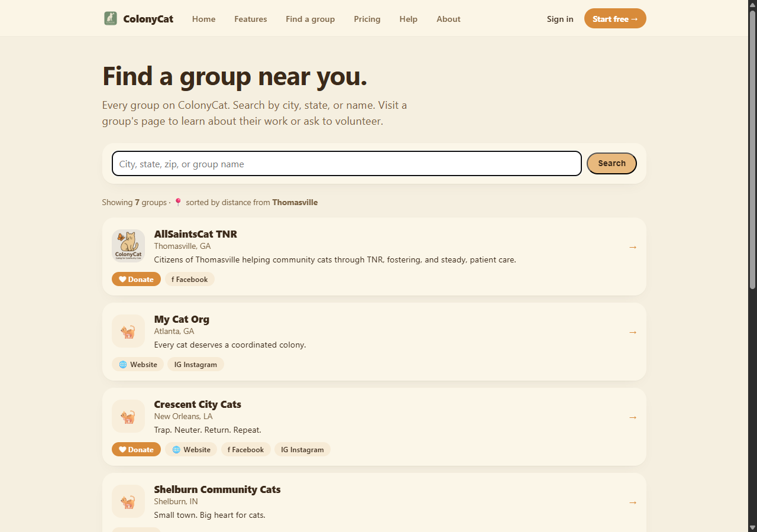Click the Crescent City Cats cat avatar
757x532 pixels.
pos(128,416)
